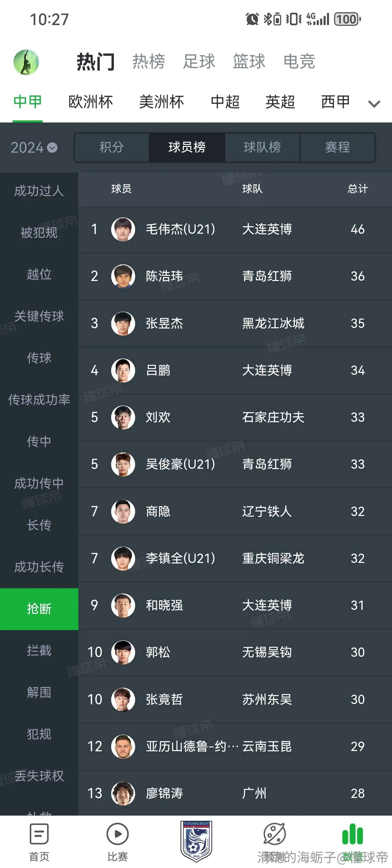Viewport: 392px width, 868px height.
Task: Open 陈浩玮 player row
Action: tap(235, 276)
